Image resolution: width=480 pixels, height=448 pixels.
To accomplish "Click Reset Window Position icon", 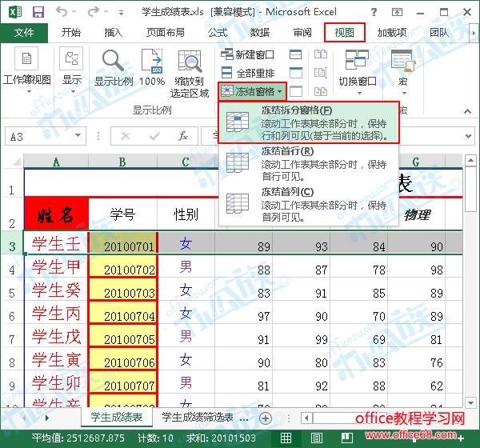I will (321, 91).
